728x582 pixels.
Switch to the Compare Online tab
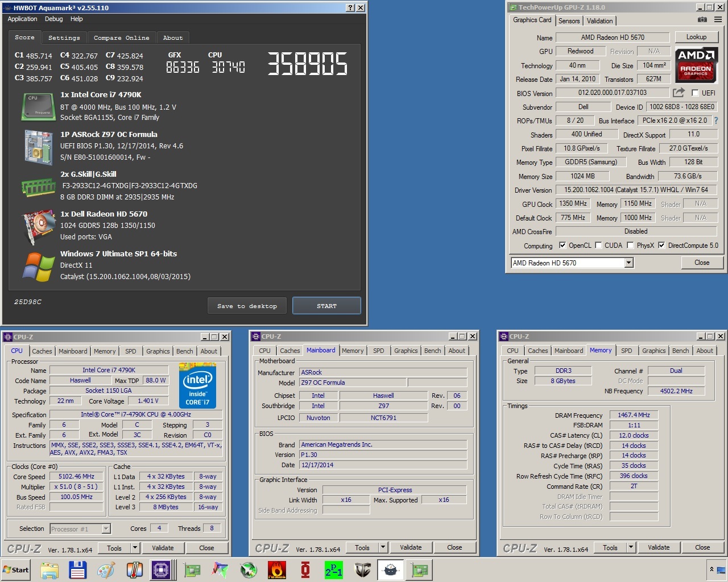pyautogui.click(x=122, y=38)
